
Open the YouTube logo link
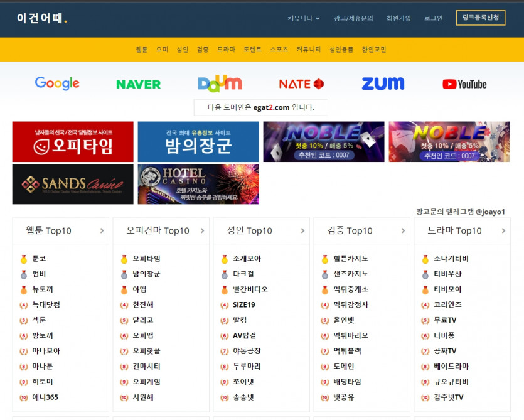pyautogui.click(x=464, y=84)
